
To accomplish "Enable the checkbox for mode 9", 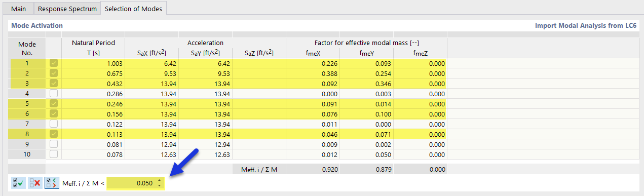I will (54, 144).
